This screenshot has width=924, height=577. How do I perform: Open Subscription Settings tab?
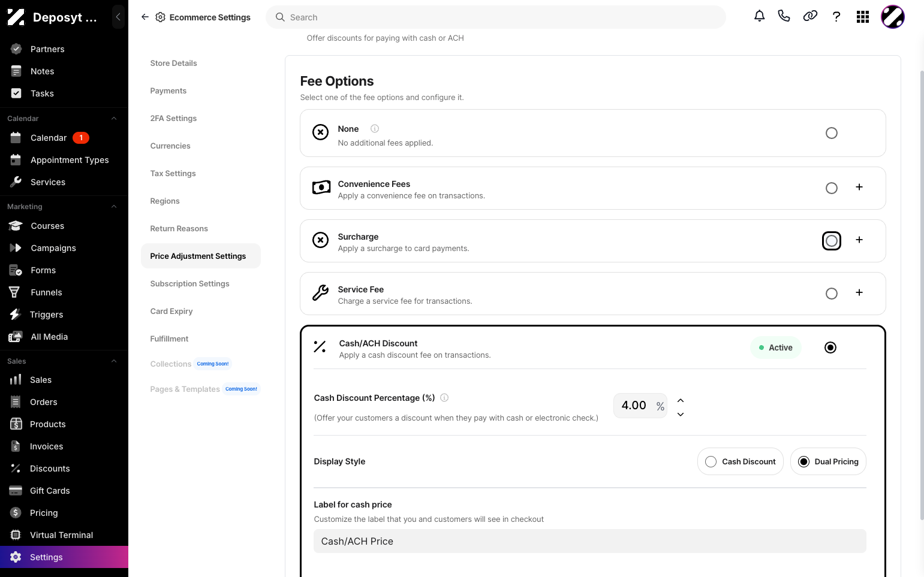point(189,283)
